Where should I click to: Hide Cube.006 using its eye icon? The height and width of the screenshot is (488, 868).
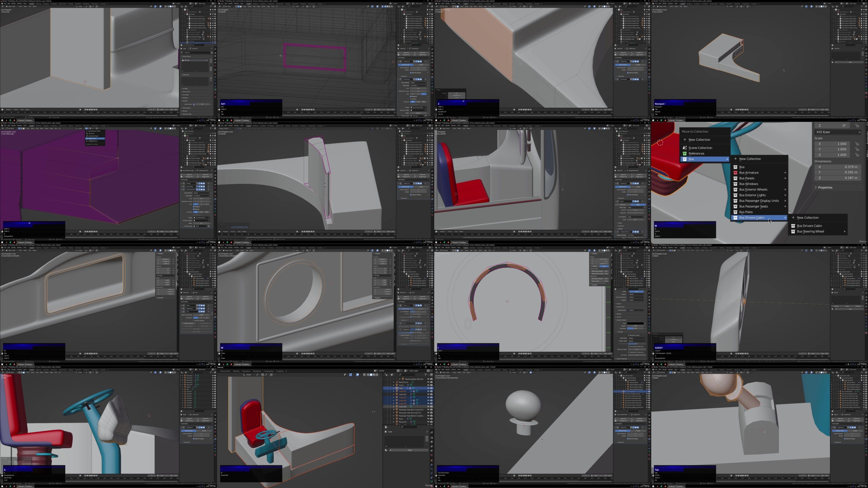pos(428,406)
